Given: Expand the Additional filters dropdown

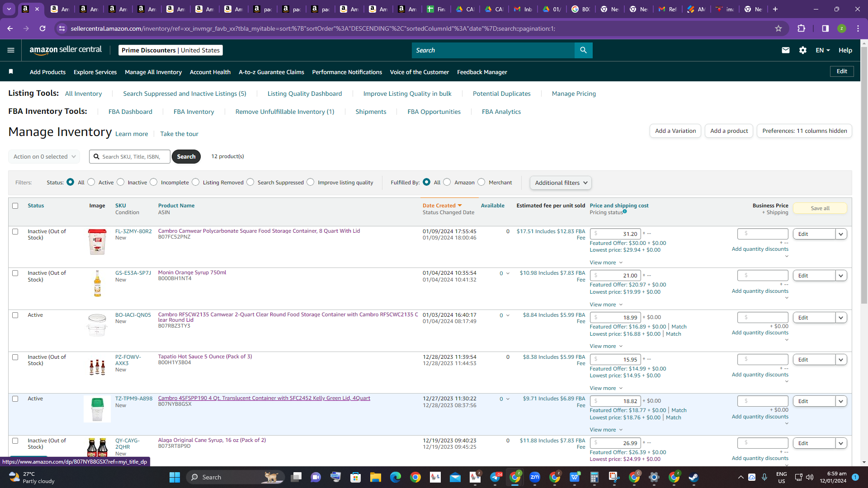Looking at the screenshot, I should click(x=561, y=183).
